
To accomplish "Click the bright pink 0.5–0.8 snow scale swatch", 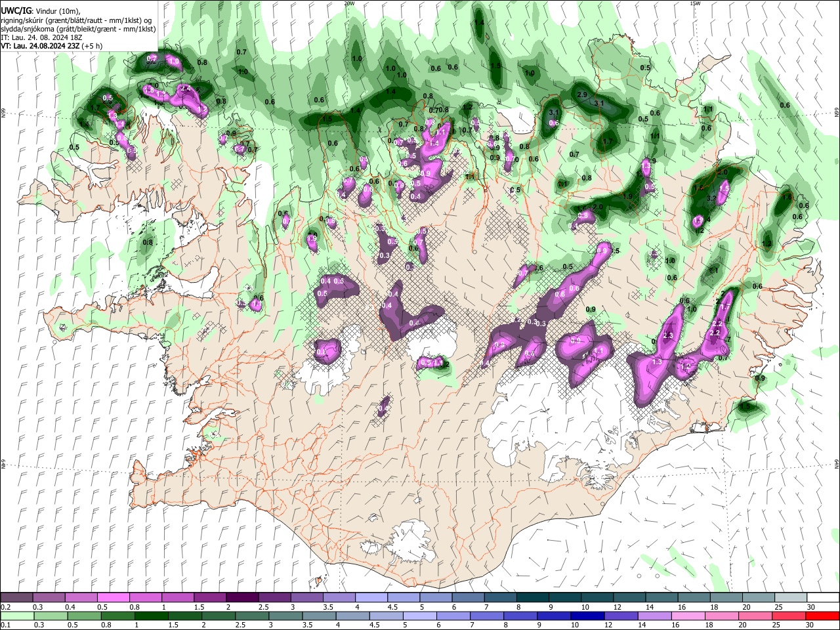I will pyautogui.click(x=113, y=598).
